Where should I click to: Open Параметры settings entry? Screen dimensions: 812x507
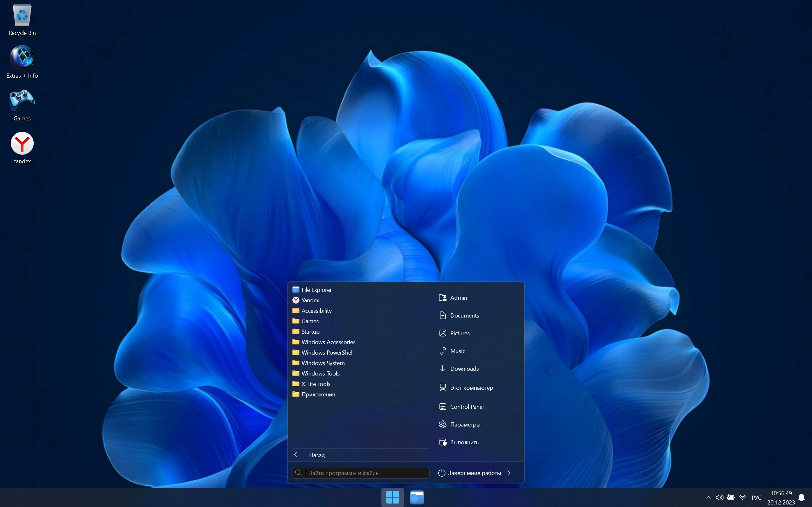(465, 425)
